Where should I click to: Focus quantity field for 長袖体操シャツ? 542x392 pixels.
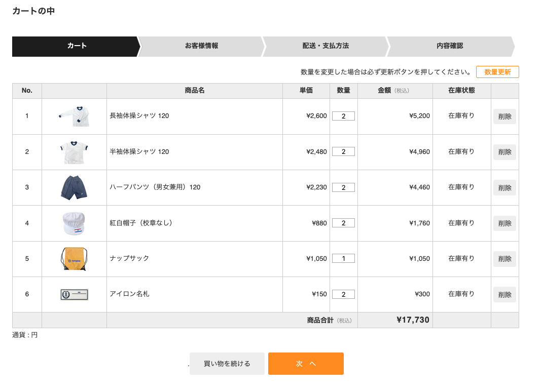pyautogui.click(x=343, y=116)
